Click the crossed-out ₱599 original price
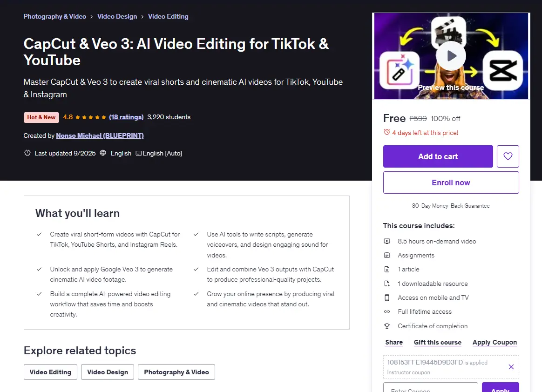The width and height of the screenshot is (542, 392). tap(418, 119)
